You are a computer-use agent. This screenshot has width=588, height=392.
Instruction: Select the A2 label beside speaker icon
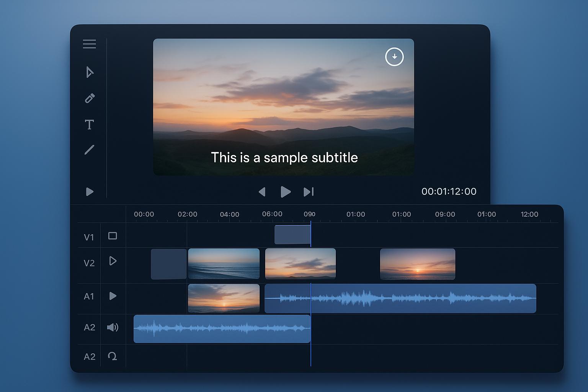coord(90,327)
